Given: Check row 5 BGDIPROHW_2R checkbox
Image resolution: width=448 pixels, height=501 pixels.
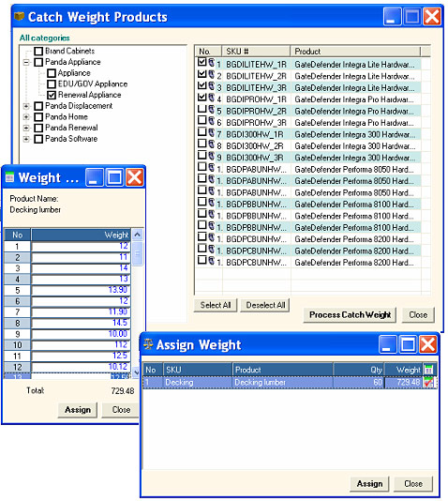Looking at the screenshot, I should click(x=202, y=108).
